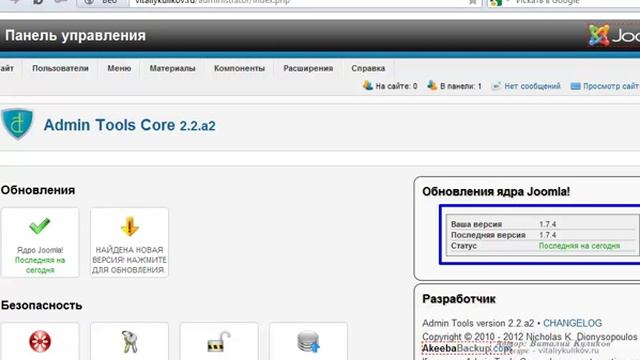Viewport: 640px width, 360px height.
Task: Click the Joomla logo in header
Action: [613, 36]
